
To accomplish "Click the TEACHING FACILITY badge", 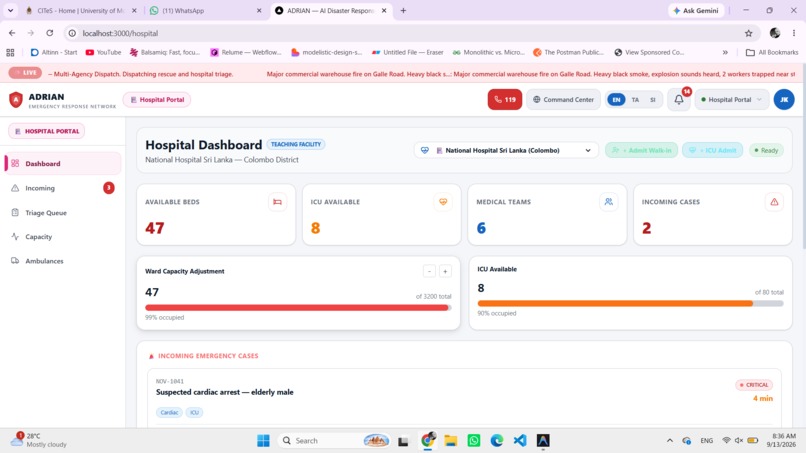I will (296, 144).
